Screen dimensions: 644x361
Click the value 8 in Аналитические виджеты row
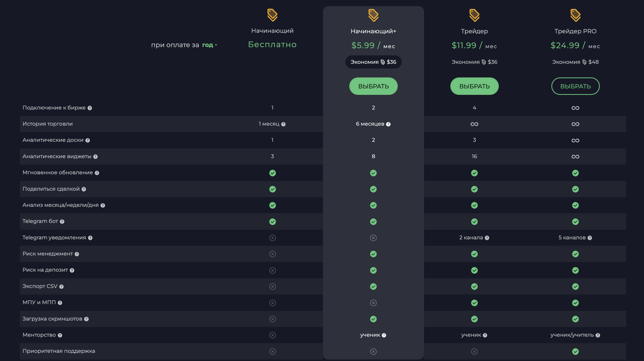tap(373, 156)
